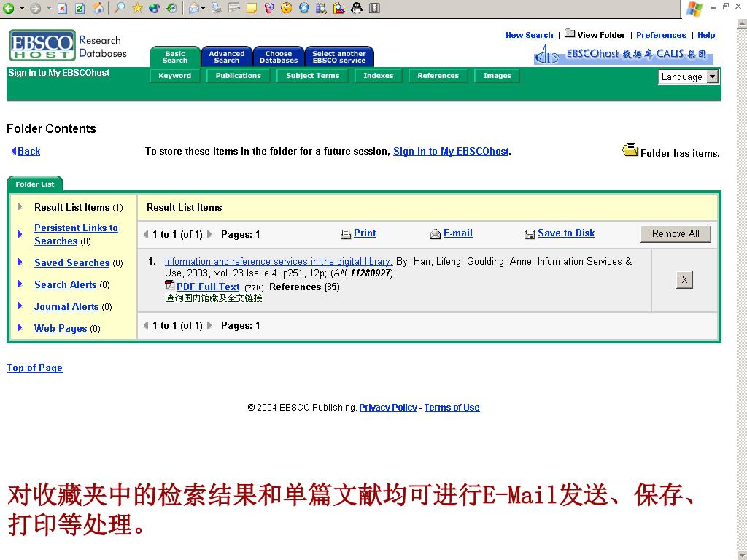Open Web Pages folder item

pos(61,329)
